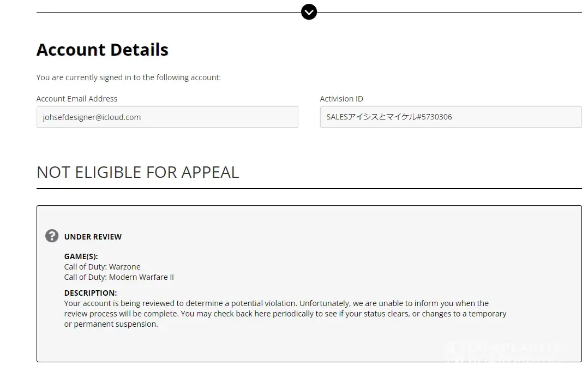Click the Activision ID label
This screenshot has height=377, width=588.
[341, 99]
